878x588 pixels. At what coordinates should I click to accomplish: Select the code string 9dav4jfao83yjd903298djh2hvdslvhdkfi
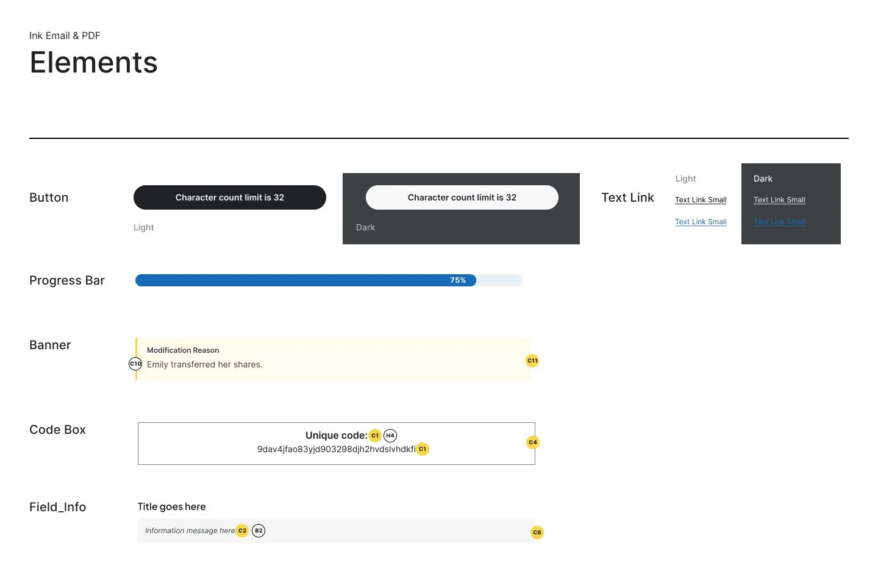[336, 449]
